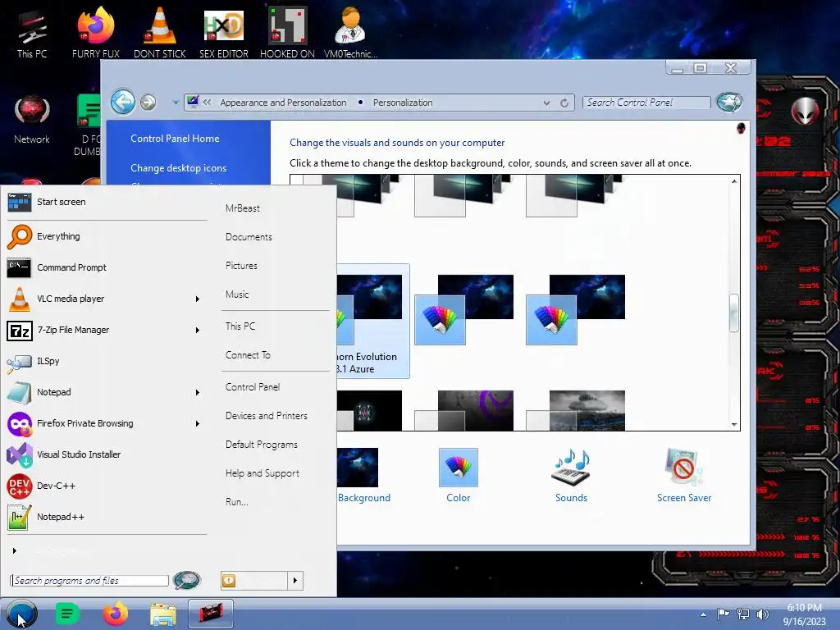This screenshot has height=630, width=840.
Task: Open the FURRY FUX Firefox desktop shortcut
Action: click(x=96, y=32)
